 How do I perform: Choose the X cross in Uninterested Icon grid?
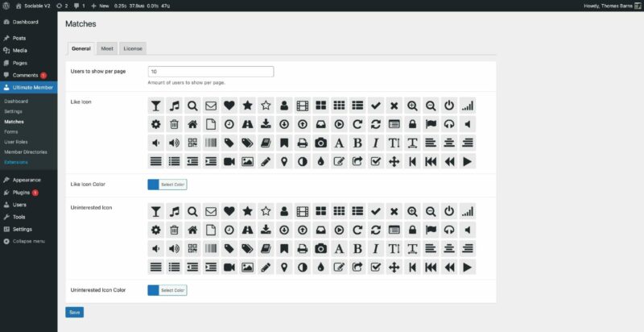coord(394,211)
